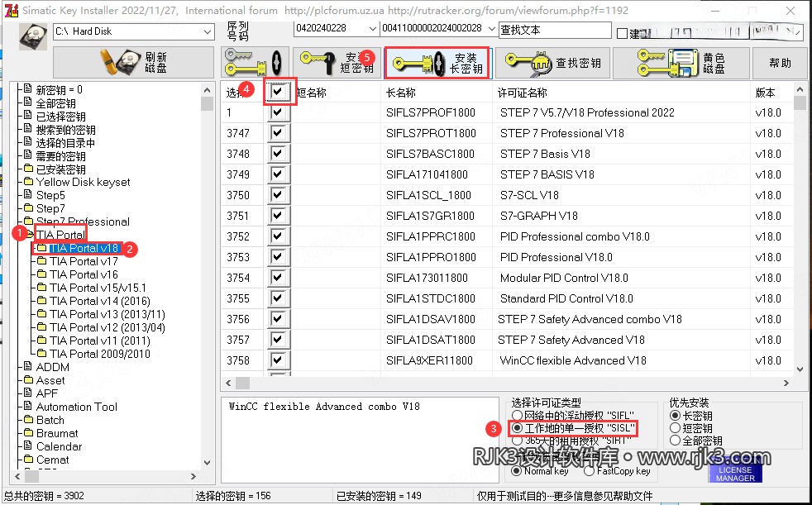
Task: Select the single license "SISL" radio button
Action: [517, 428]
